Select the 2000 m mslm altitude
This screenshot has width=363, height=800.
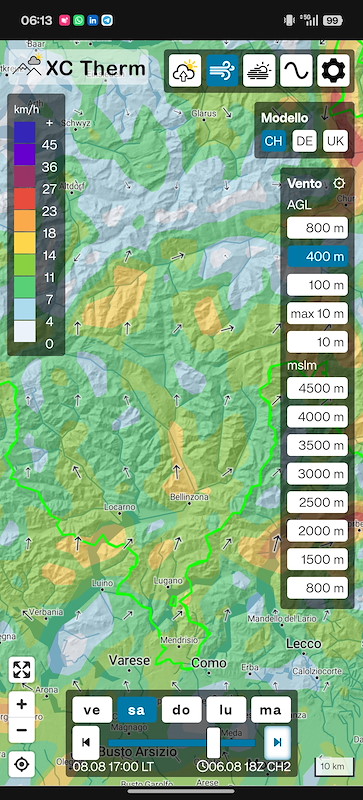tap(318, 531)
